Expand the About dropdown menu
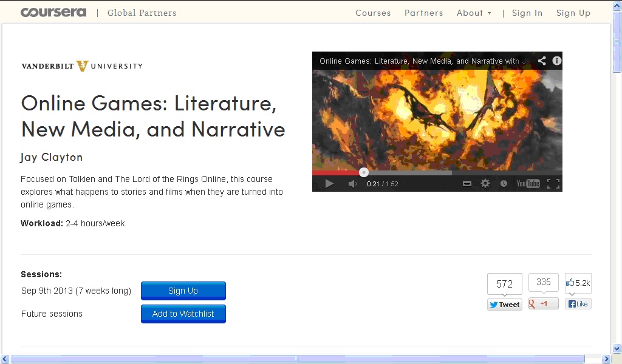The height and width of the screenshot is (364, 622). [x=474, y=13]
